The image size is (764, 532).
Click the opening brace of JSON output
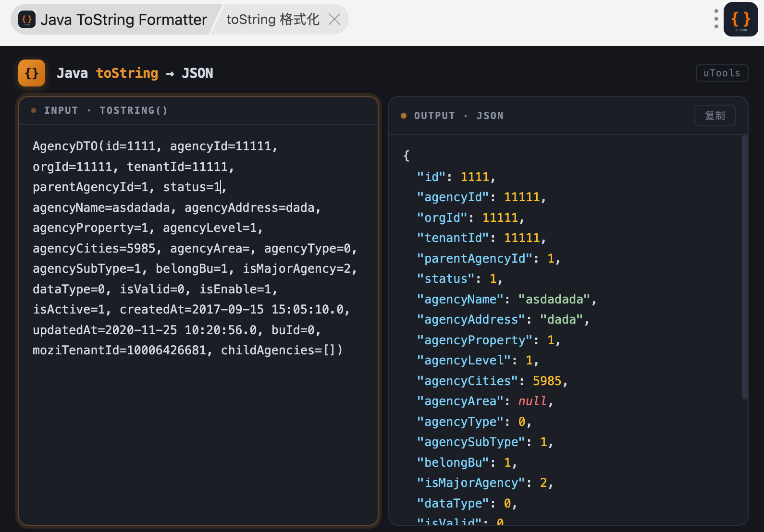pyautogui.click(x=407, y=156)
